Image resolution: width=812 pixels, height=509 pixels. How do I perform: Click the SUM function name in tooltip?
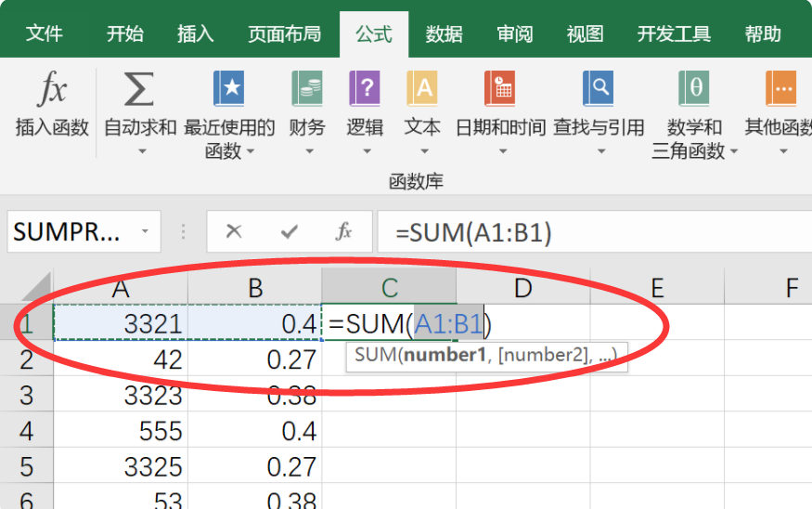(376, 355)
